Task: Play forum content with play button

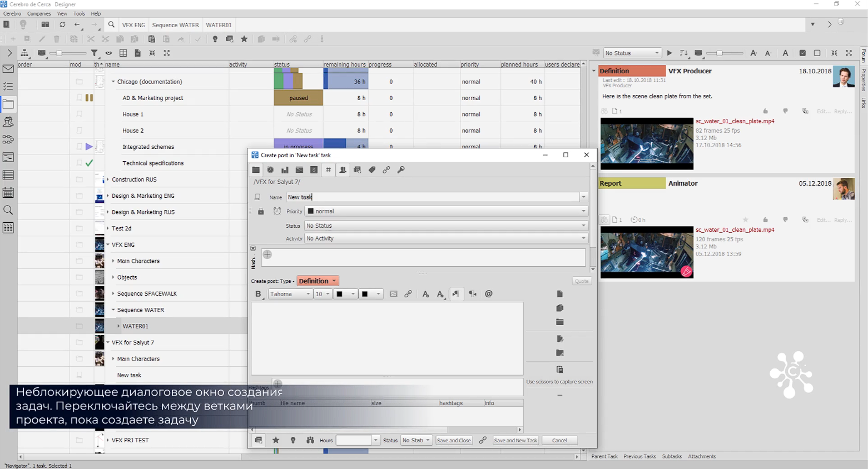Action: (x=669, y=53)
